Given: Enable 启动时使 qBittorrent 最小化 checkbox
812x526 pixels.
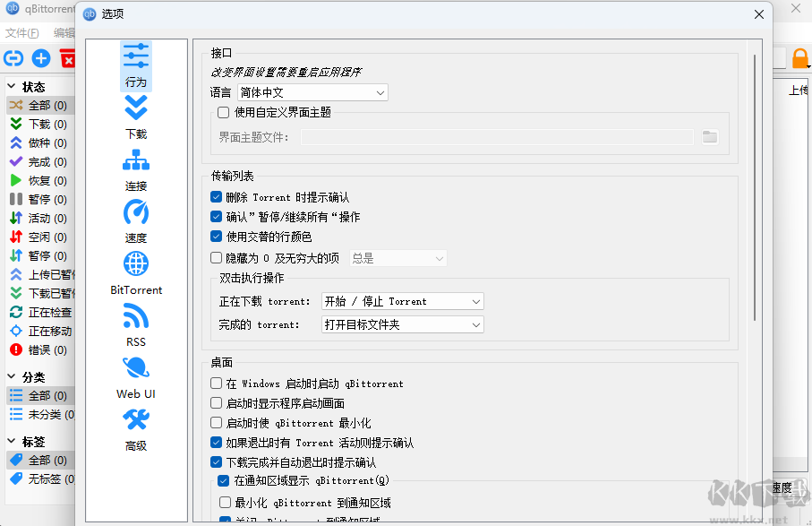Looking at the screenshot, I should (x=217, y=423).
